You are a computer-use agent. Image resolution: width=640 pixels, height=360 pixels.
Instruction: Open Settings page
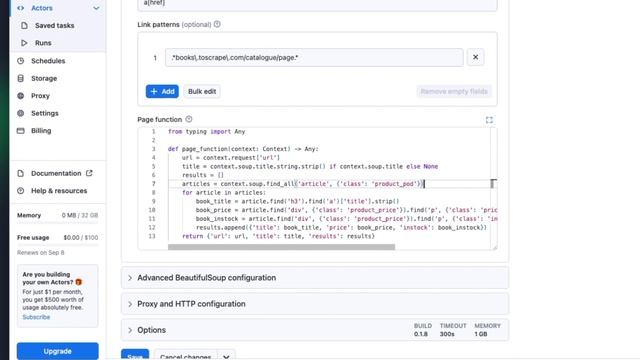(44, 113)
